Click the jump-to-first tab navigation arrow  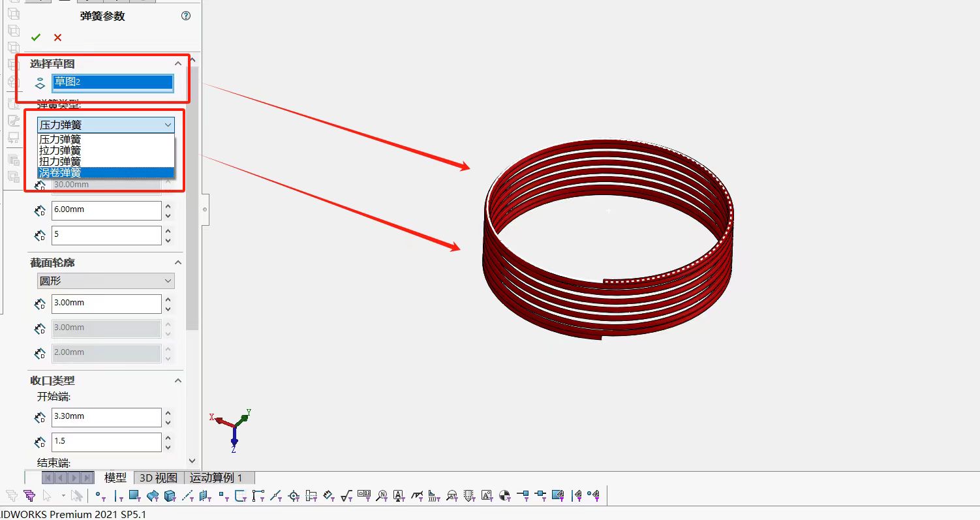pos(48,478)
